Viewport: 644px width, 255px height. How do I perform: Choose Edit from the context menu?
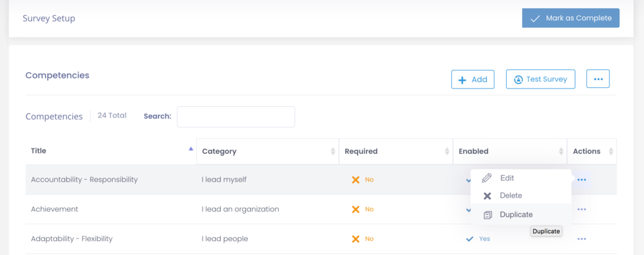tap(507, 178)
